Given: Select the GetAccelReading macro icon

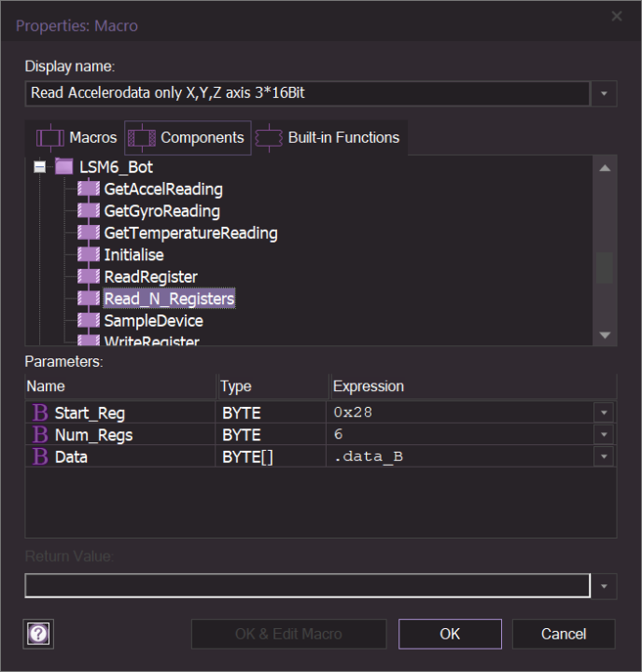Looking at the screenshot, I should tap(89, 189).
